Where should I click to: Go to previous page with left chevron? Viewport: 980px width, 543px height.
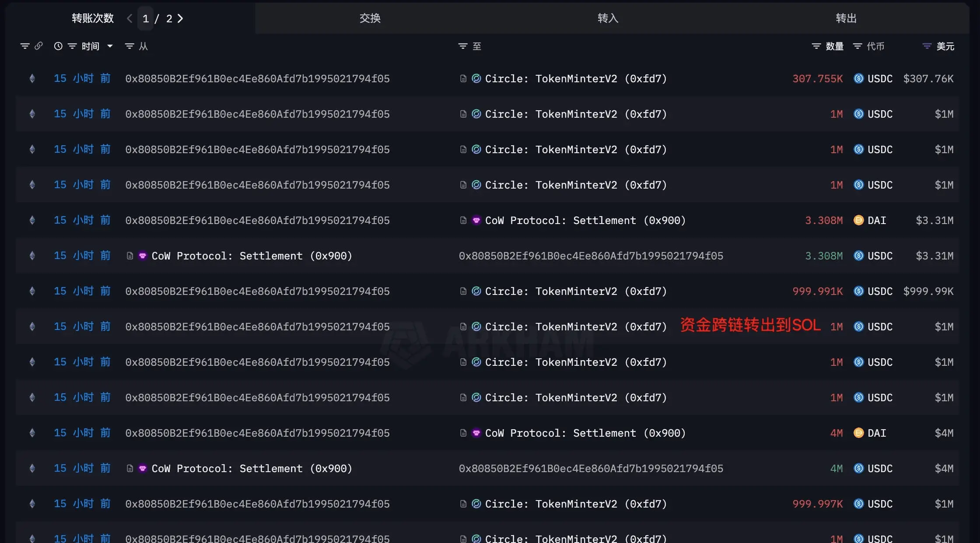click(129, 18)
